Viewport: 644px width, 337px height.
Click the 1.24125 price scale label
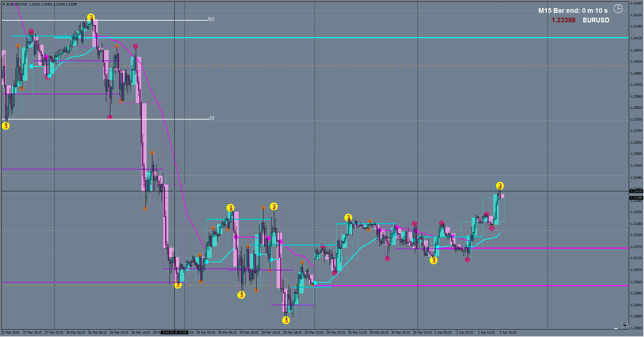[637, 38]
